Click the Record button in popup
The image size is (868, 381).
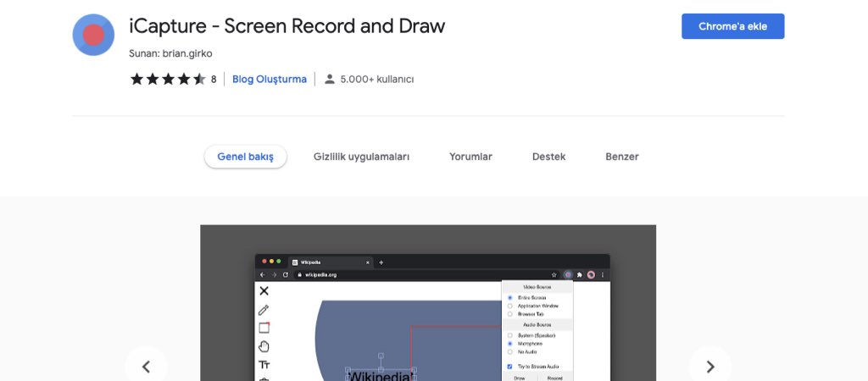554,378
